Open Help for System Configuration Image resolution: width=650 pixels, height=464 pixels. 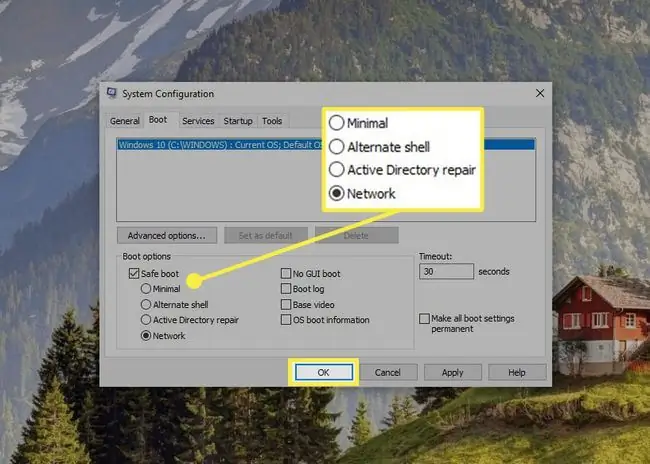click(x=517, y=372)
